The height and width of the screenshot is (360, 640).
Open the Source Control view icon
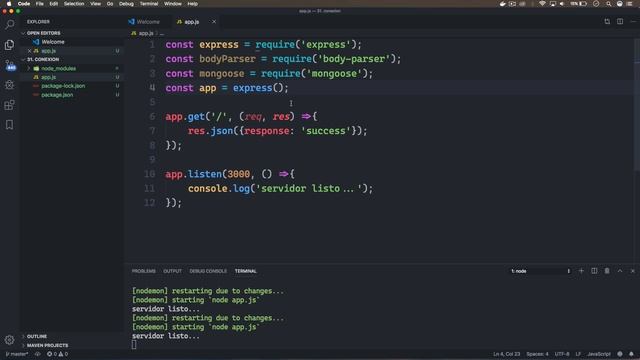(9, 65)
